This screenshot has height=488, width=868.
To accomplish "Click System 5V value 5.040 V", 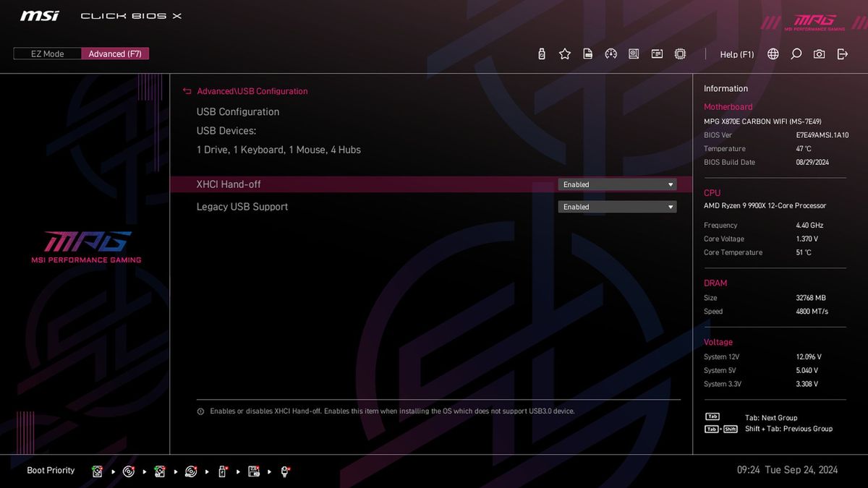I will [x=807, y=370].
